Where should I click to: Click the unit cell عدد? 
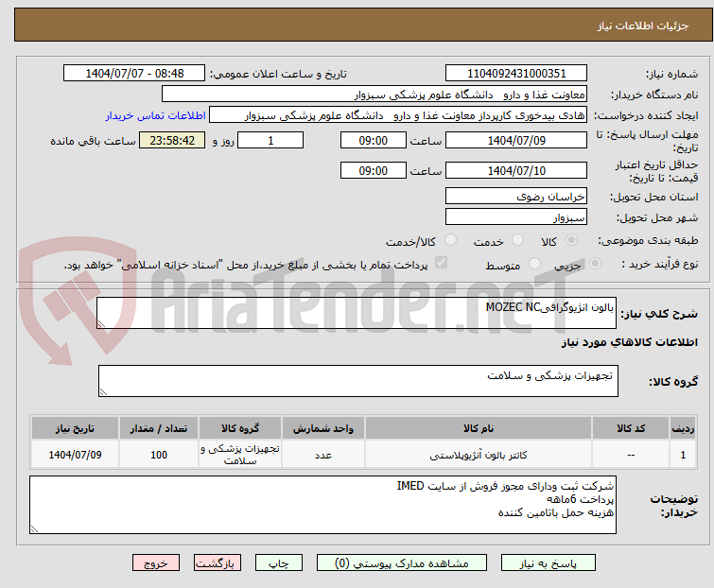(322, 455)
